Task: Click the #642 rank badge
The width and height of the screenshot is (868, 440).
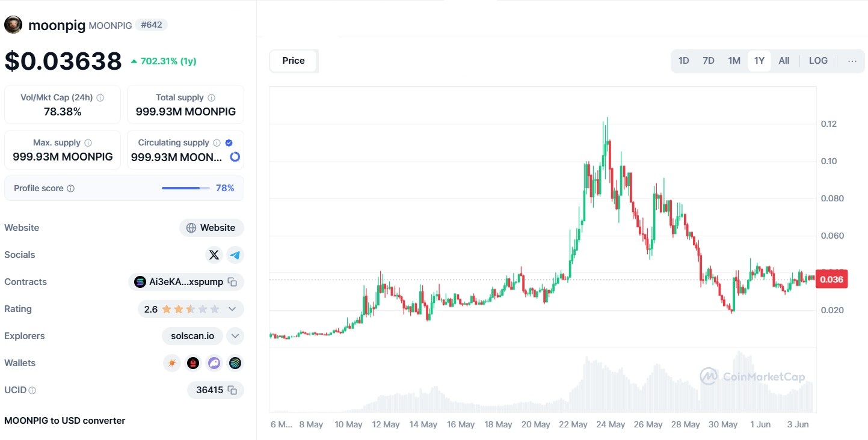Action: point(151,25)
